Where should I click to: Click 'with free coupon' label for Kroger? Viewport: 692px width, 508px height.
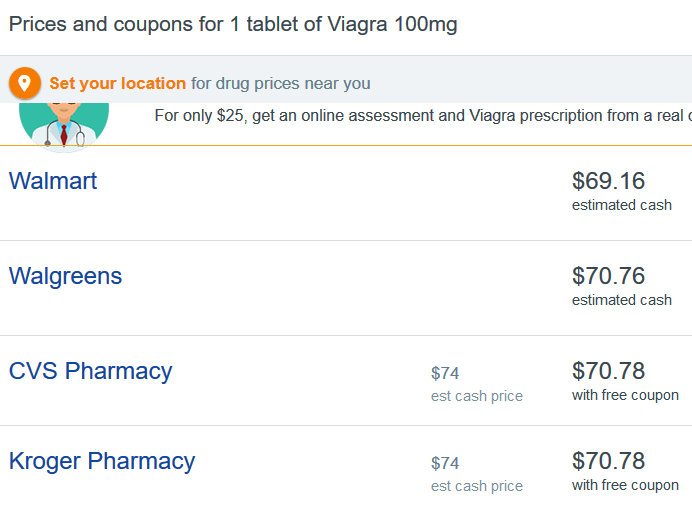click(x=625, y=485)
